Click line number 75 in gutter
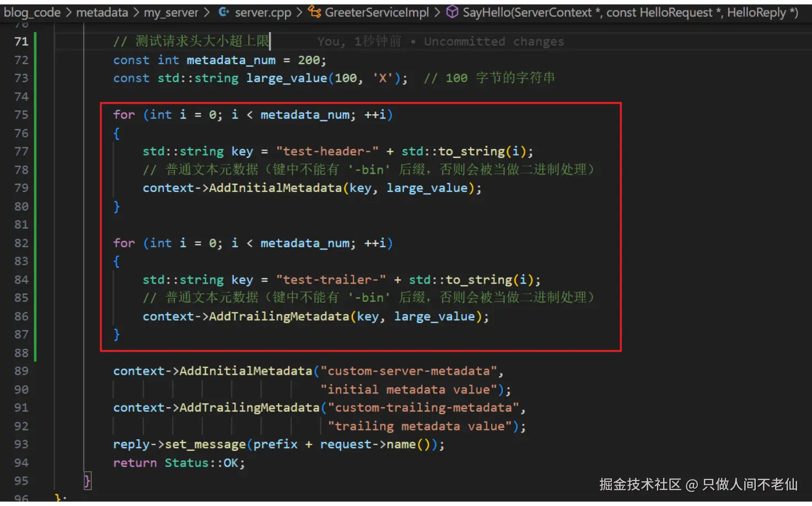812x506 pixels. coord(21,115)
